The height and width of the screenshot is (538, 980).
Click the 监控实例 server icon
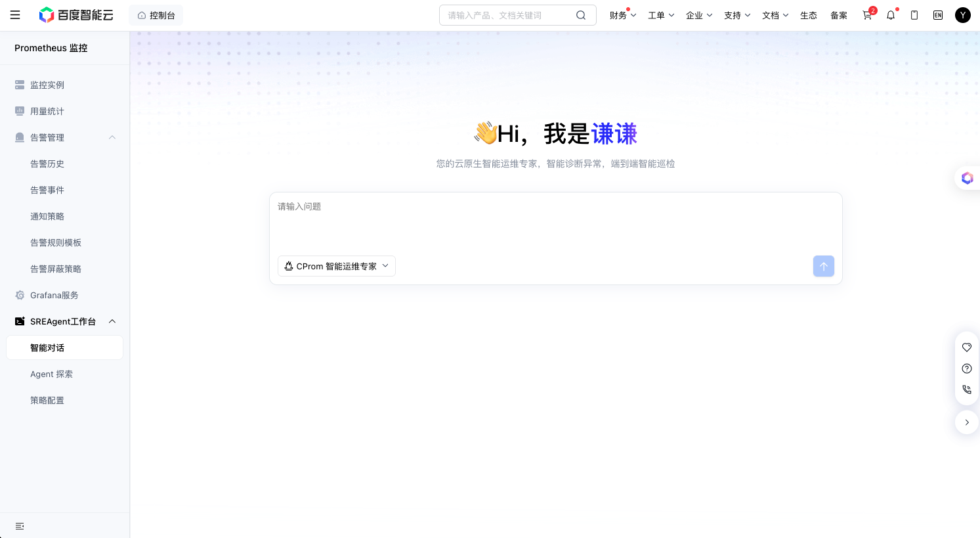(20, 85)
